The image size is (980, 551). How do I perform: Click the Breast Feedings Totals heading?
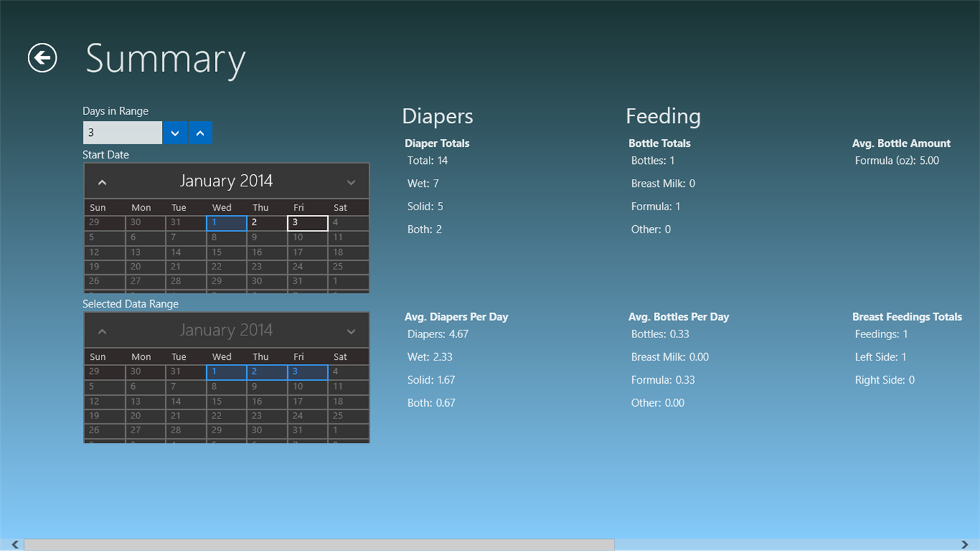point(907,317)
